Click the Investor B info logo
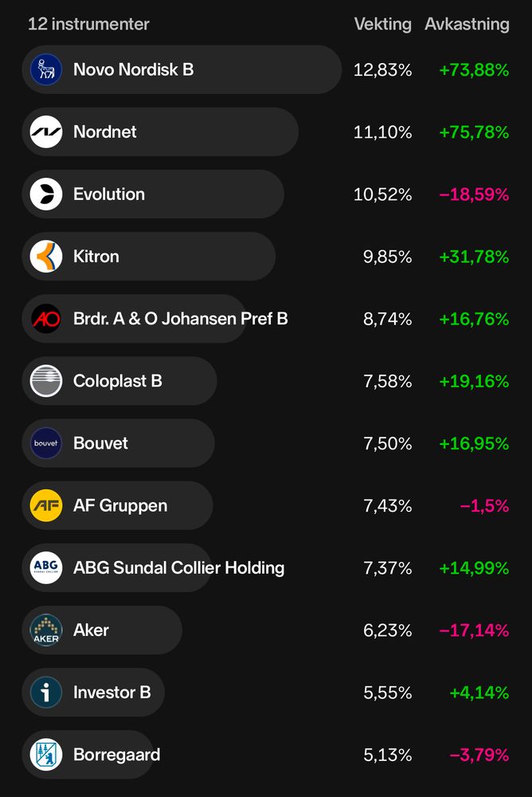The image size is (532, 797). coord(45,693)
